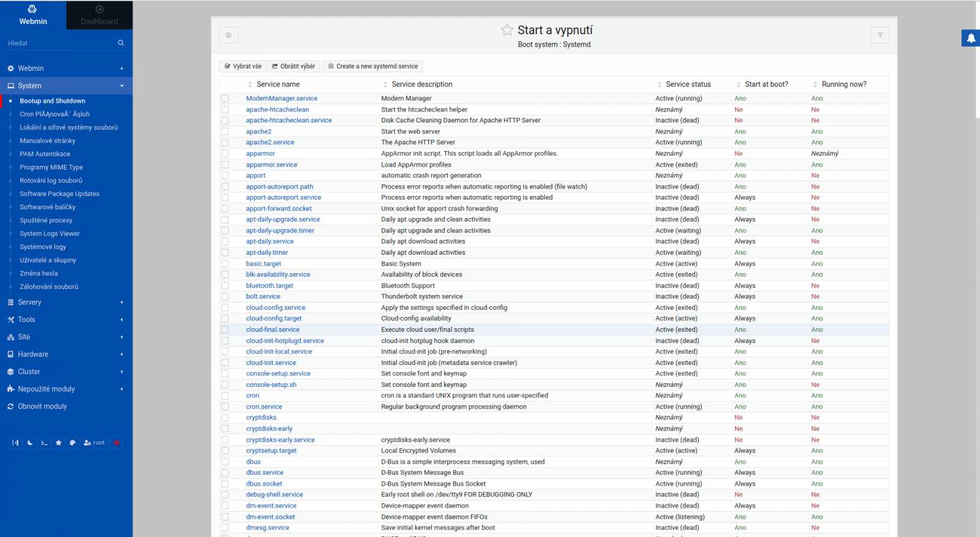The image size is (980, 537).
Task: Open the debug-shell.service link
Action: tap(274, 495)
